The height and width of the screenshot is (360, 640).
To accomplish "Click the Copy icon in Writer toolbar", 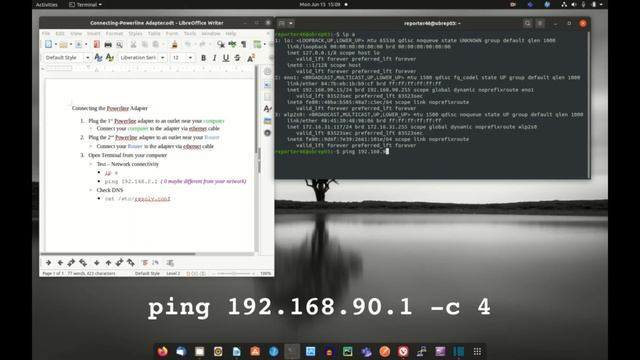I will [x=144, y=44].
